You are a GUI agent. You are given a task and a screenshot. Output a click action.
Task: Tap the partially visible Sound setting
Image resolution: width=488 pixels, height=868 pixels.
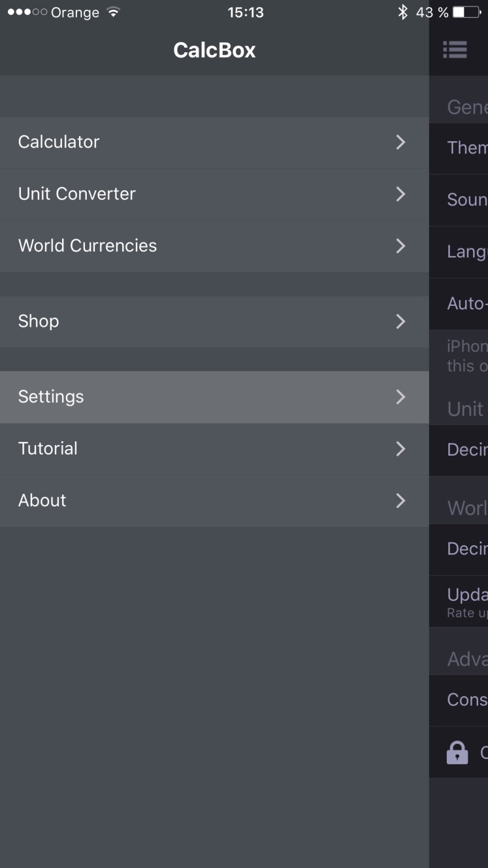[x=459, y=200]
